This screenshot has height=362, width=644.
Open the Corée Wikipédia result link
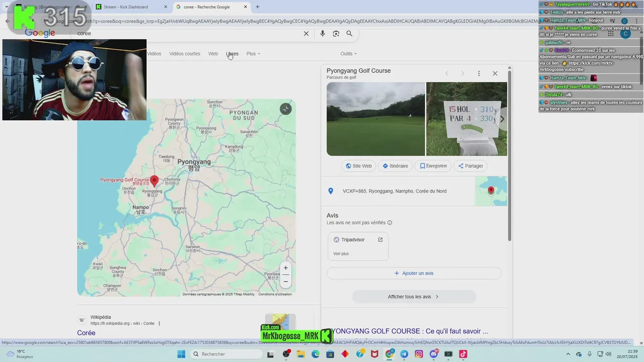tap(86, 333)
